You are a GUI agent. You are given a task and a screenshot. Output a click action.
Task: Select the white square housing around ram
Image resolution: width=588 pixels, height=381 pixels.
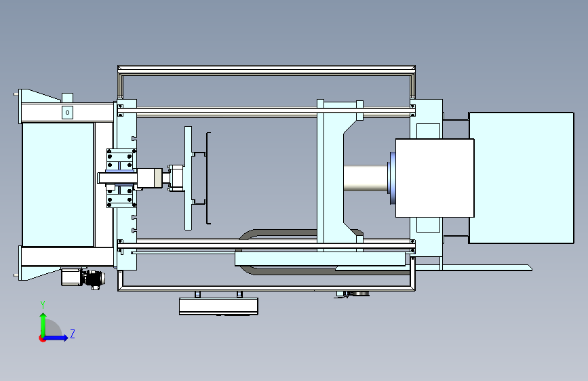(x=435, y=178)
